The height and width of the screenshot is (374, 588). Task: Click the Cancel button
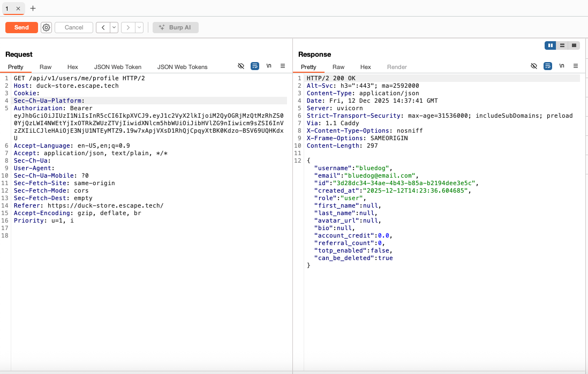[x=74, y=27]
